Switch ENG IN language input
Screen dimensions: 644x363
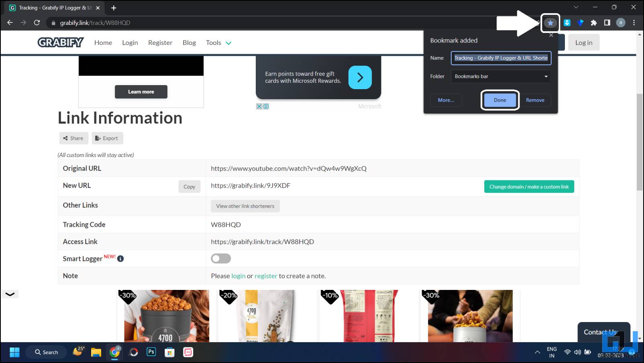pos(552,352)
